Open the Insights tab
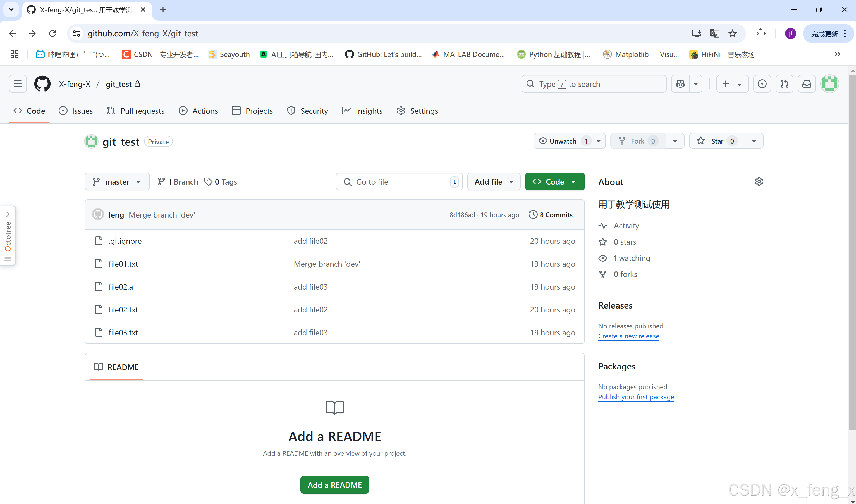Image resolution: width=856 pixels, height=504 pixels. [x=362, y=111]
